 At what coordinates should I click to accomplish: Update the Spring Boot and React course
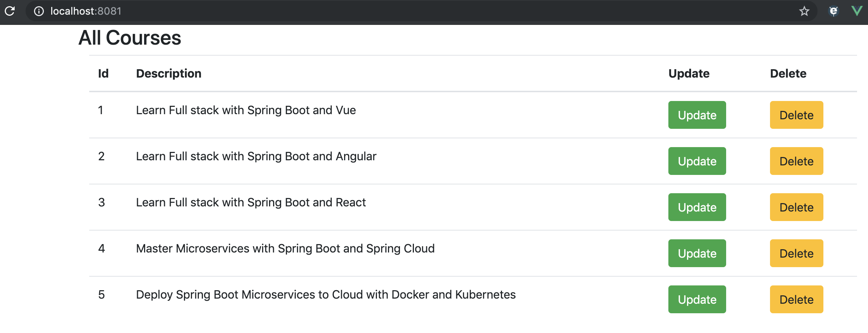point(697,207)
